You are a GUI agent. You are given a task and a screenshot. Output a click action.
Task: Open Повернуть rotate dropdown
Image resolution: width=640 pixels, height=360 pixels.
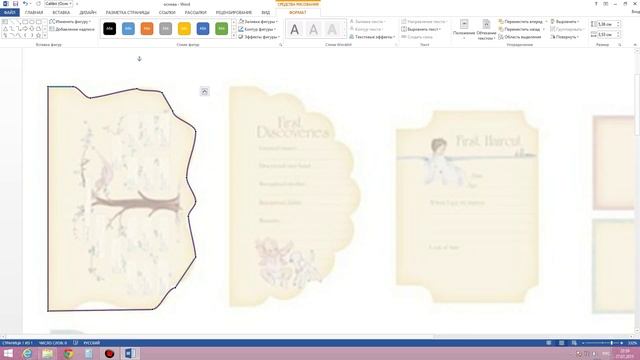(565, 37)
